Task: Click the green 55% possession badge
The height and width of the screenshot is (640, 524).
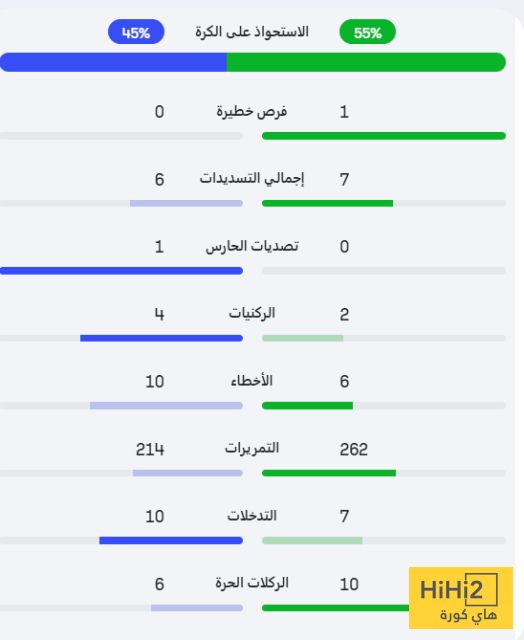Action: pyautogui.click(x=367, y=32)
